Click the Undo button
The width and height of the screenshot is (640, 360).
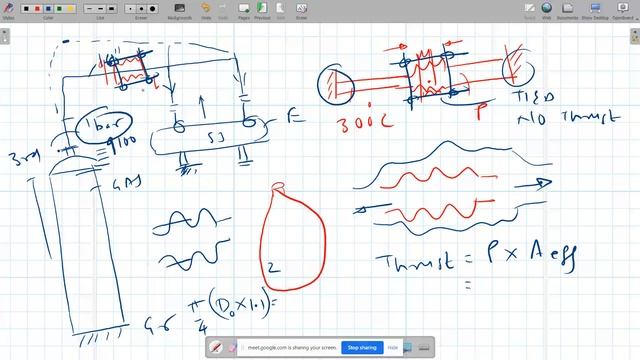click(x=206, y=10)
